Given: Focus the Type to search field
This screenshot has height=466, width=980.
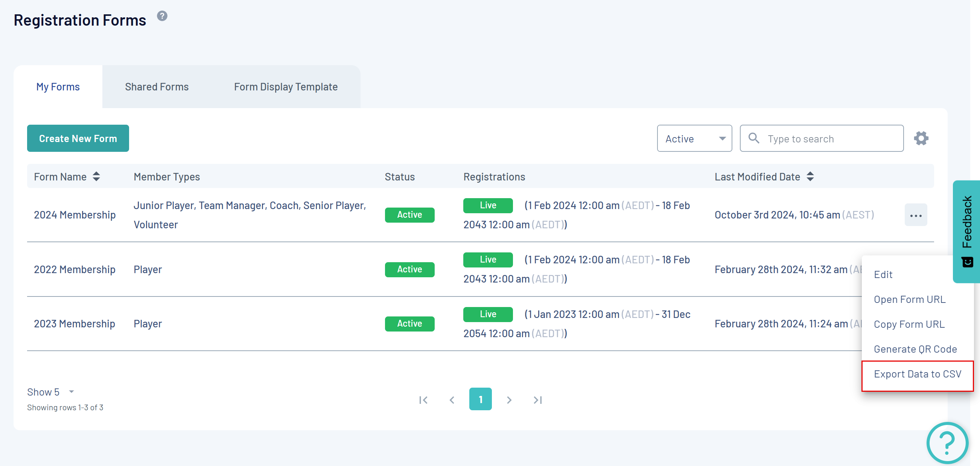Looking at the screenshot, I should [x=831, y=139].
